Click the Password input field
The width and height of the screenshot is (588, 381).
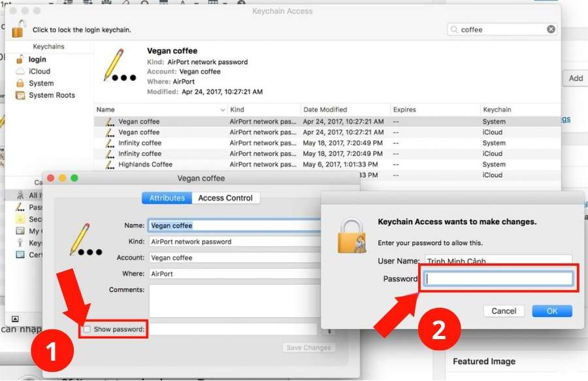click(499, 279)
